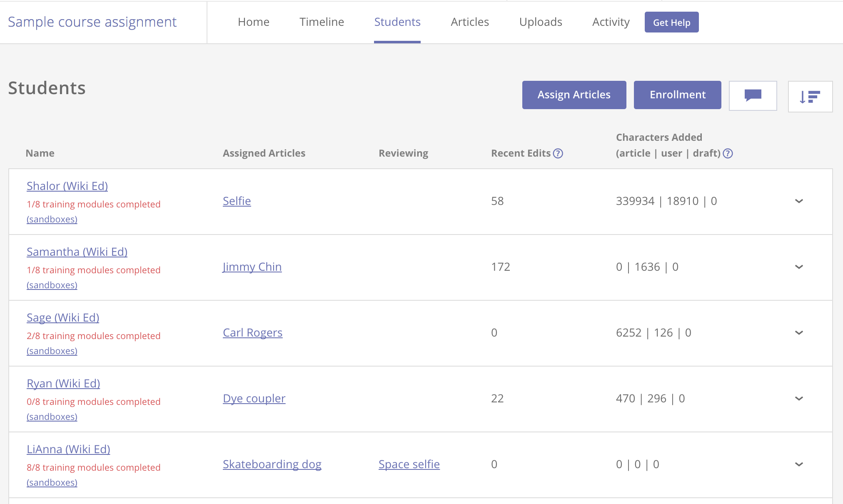Open the Selfie assigned article link
This screenshot has height=504, width=843.
pyautogui.click(x=237, y=201)
